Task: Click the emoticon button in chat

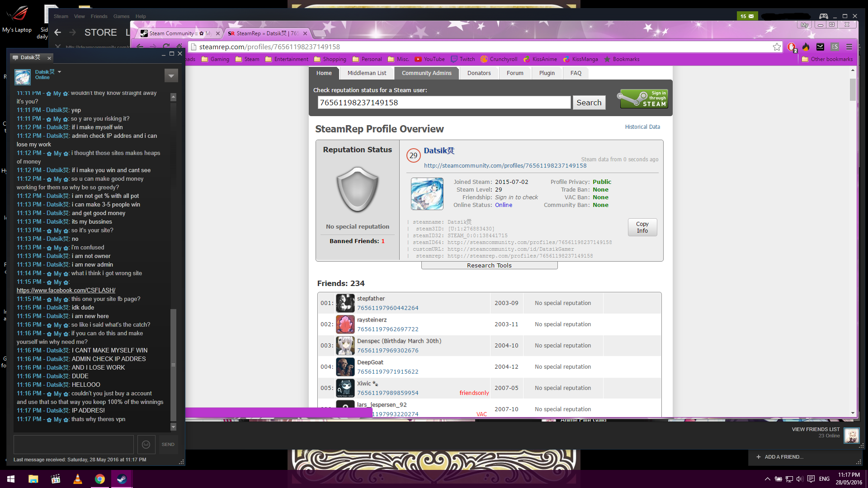Action: tap(146, 445)
